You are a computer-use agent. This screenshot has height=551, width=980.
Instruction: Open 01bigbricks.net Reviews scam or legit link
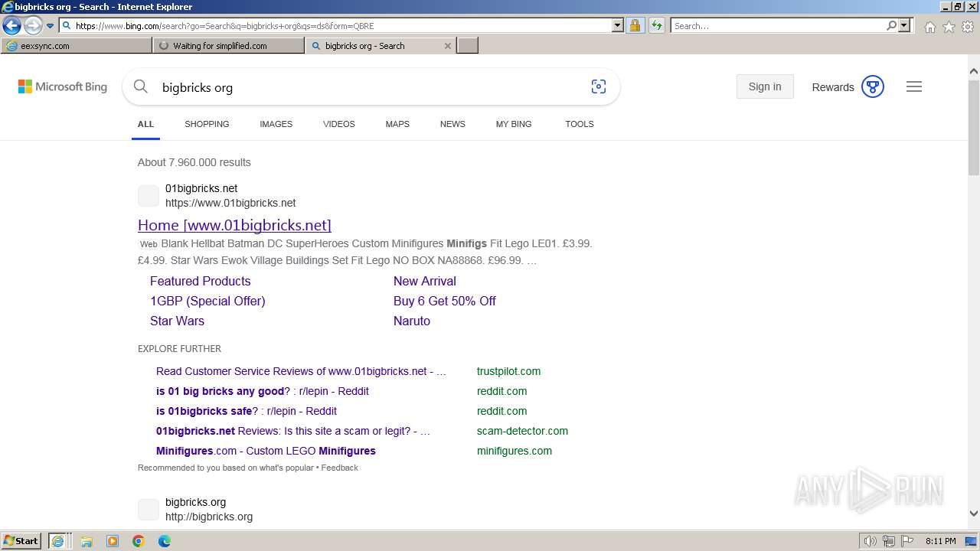point(293,431)
